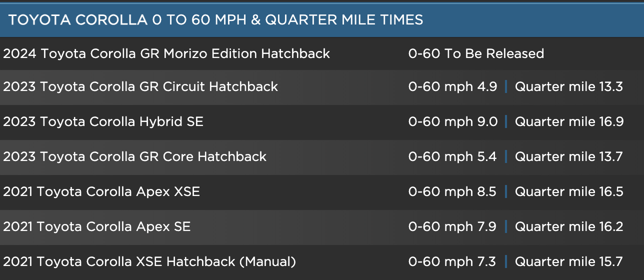Select the 2021 Toyota Corolla Apex SE row

(97, 226)
